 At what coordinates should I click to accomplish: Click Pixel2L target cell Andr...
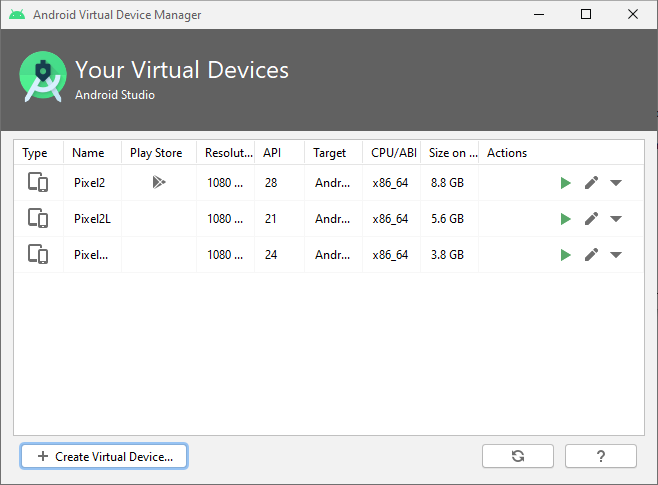tap(334, 219)
